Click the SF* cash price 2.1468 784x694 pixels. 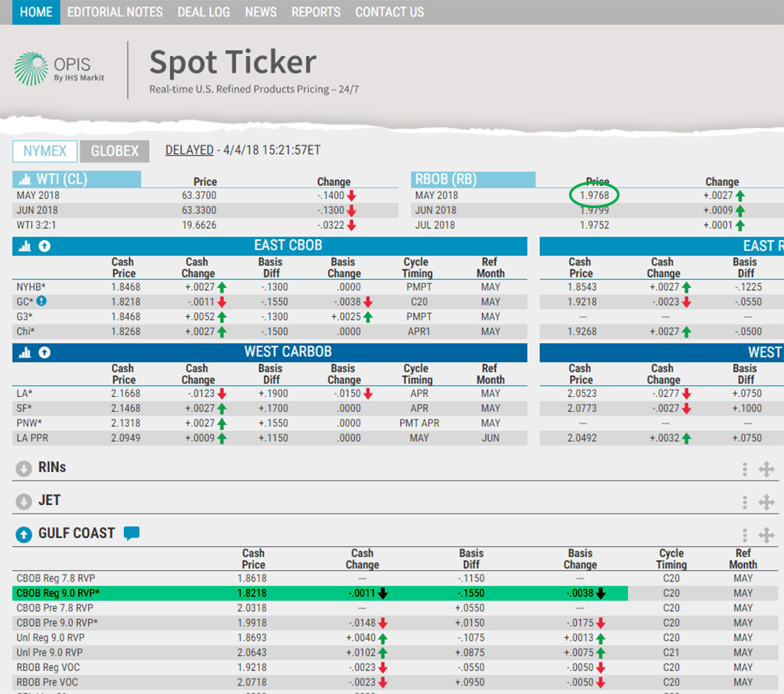pyautogui.click(x=125, y=409)
